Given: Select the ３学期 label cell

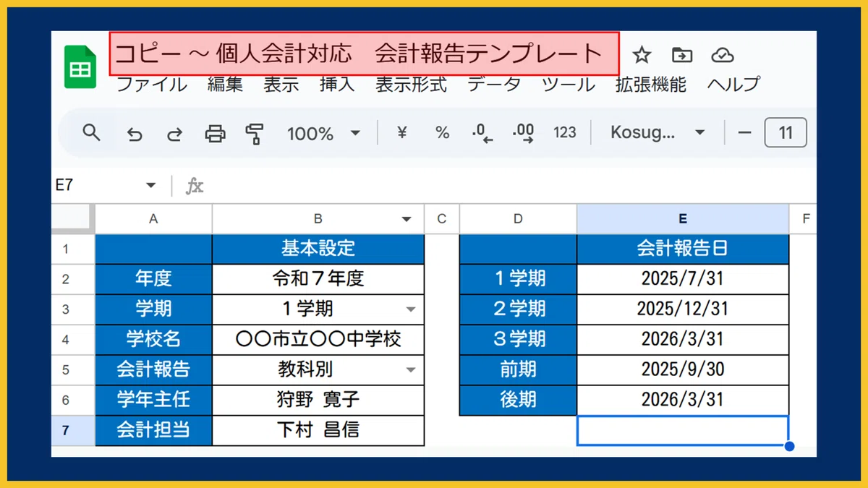Looking at the screenshot, I should (518, 340).
